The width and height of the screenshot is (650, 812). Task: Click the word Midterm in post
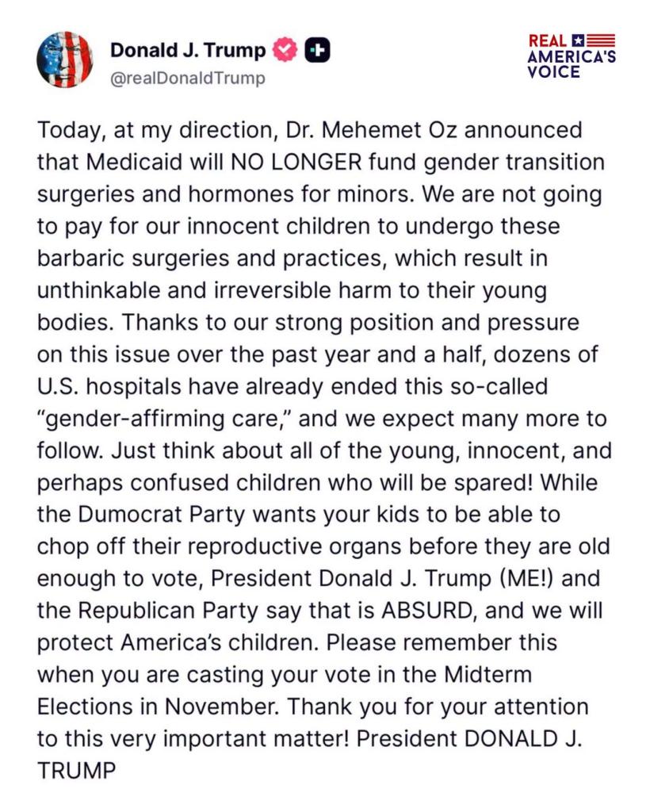pos(488,674)
